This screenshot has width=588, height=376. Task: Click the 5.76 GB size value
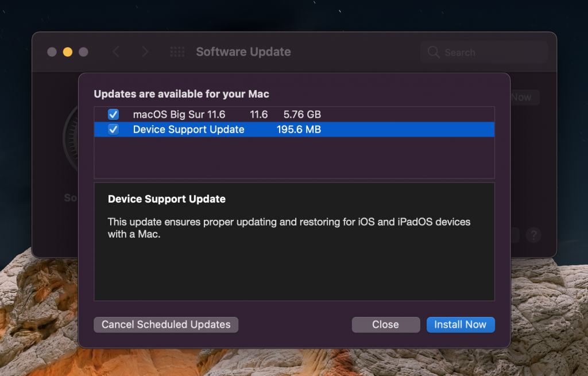pyautogui.click(x=302, y=114)
